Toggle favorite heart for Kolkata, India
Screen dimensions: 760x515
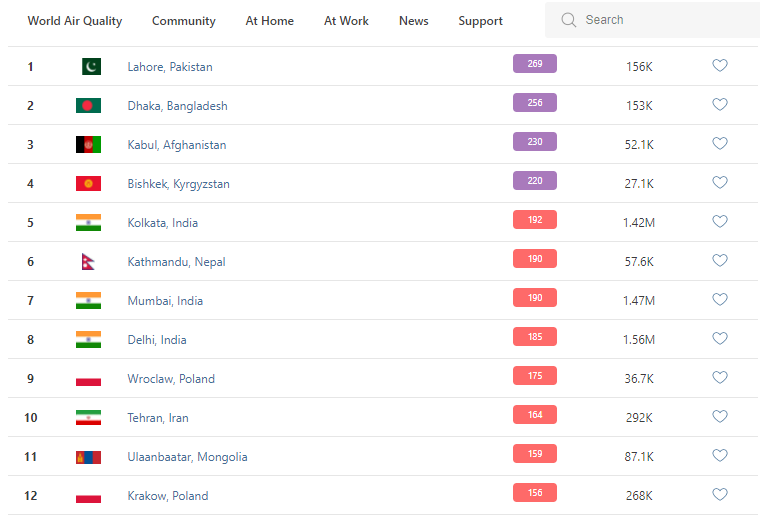pyautogui.click(x=719, y=222)
